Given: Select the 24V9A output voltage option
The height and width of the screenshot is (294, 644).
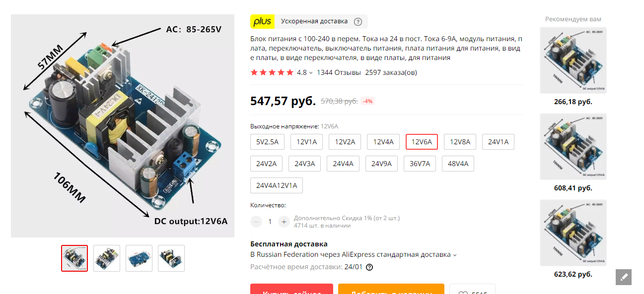Looking at the screenshot, I should pyautogui.click(x=382, y=164).
